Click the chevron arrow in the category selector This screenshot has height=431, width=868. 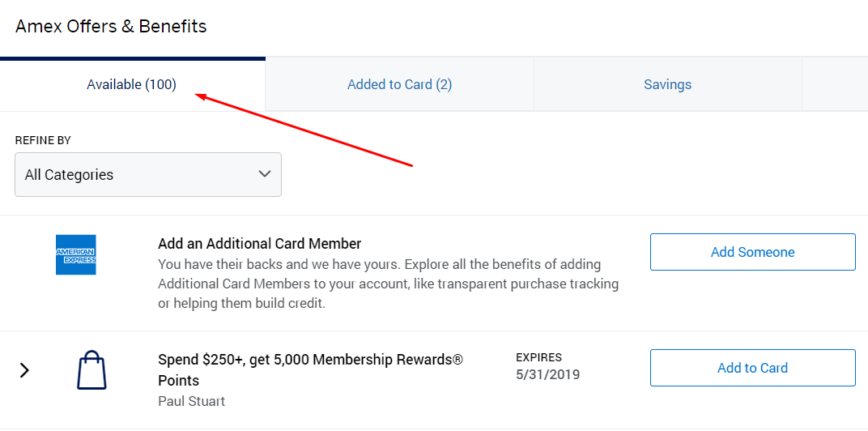[264, 174]
